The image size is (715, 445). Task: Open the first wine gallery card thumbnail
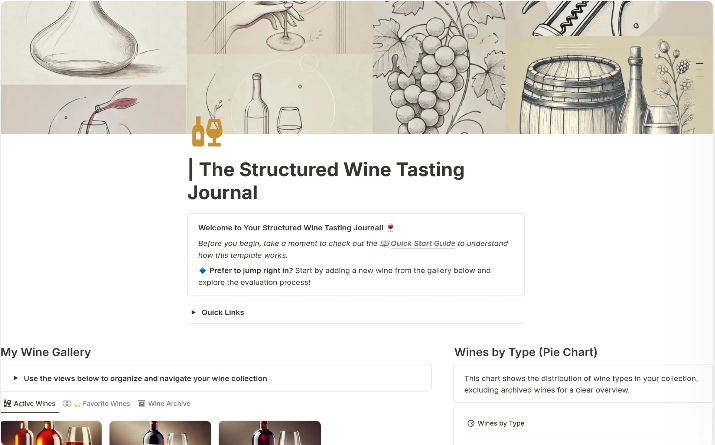51,433
